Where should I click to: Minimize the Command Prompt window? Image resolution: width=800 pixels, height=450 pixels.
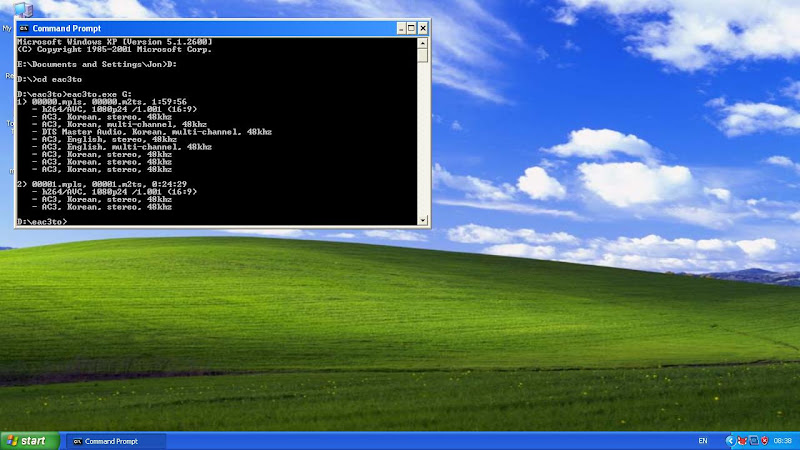click(401, 29)
